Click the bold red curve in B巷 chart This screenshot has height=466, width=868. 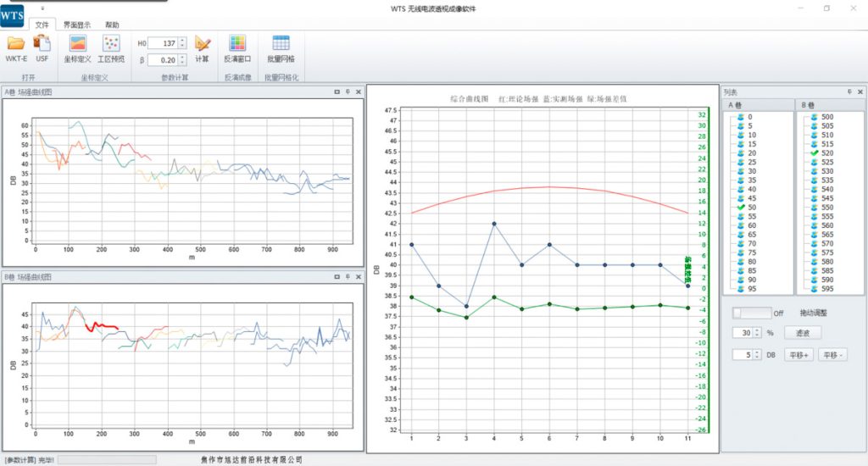[102, 326]
